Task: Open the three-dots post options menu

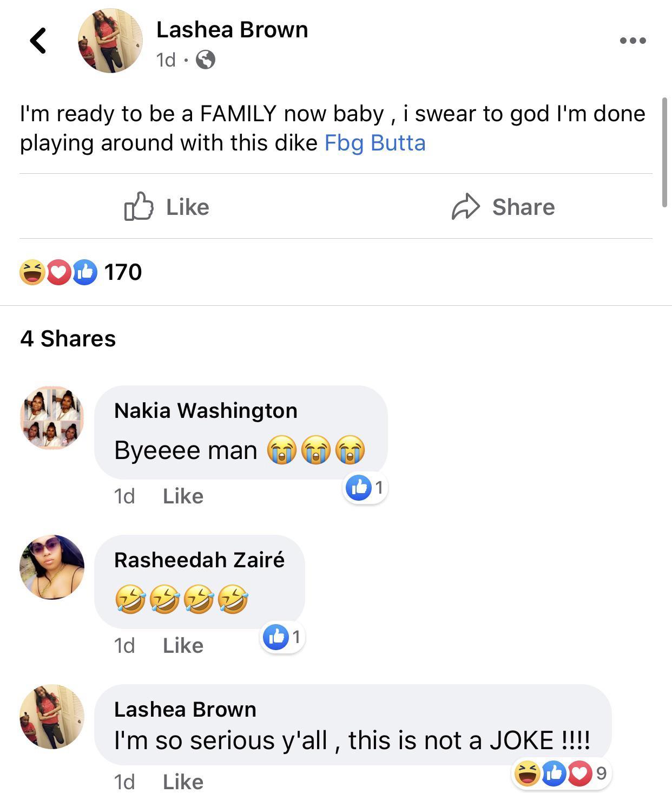Action: (633, 41)
